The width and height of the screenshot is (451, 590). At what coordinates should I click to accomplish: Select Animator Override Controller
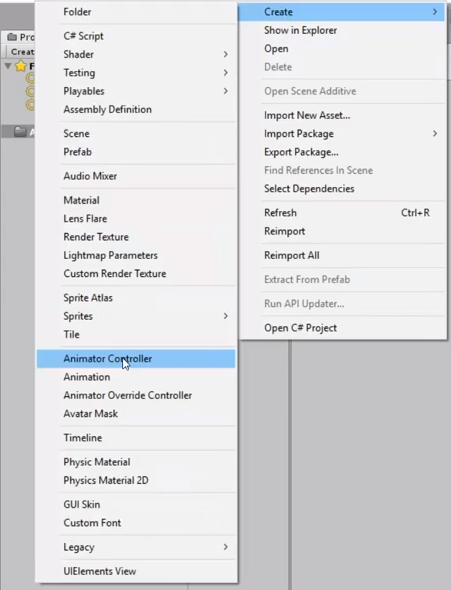136,395
